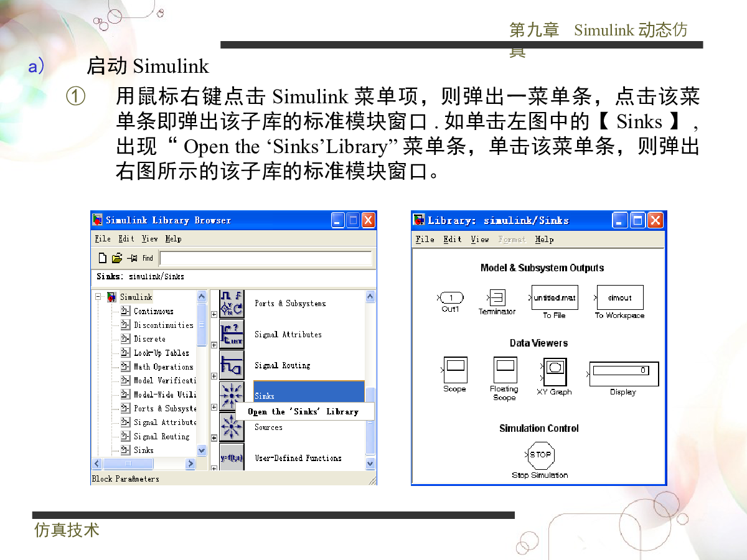
Task: Click the Continuous library icon in tree
Action: tap(125, 311)
